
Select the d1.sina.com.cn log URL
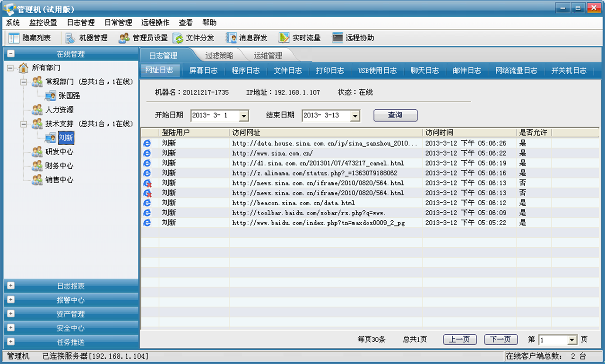point(318,163)
